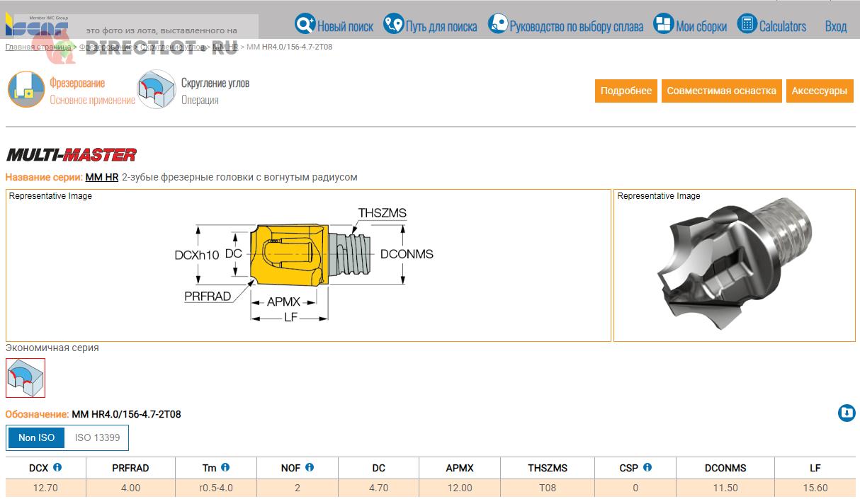Open the MM HR series name link
The image size is (860, 504).
coord(101,177)
